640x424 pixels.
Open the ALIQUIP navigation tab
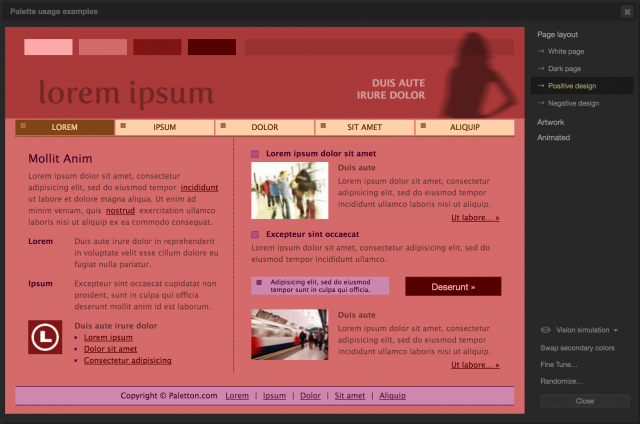(465, 127)
